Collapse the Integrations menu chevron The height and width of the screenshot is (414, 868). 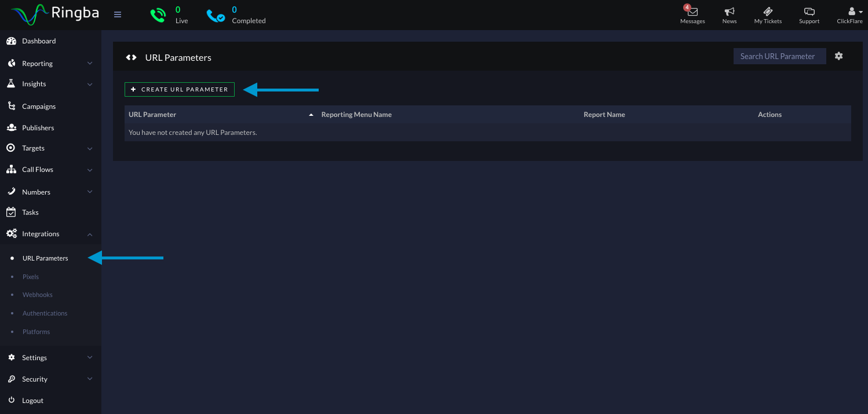tap(90, 234)
